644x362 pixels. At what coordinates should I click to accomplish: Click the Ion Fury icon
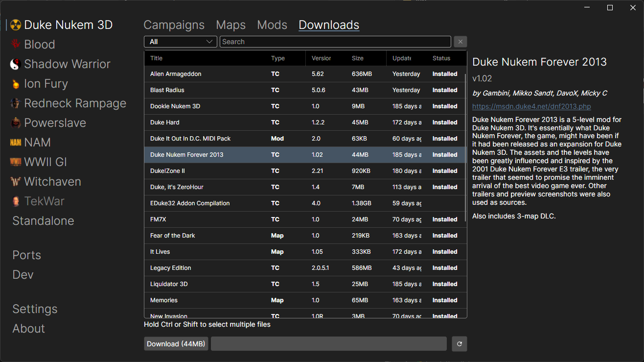(x=16, y=84)
